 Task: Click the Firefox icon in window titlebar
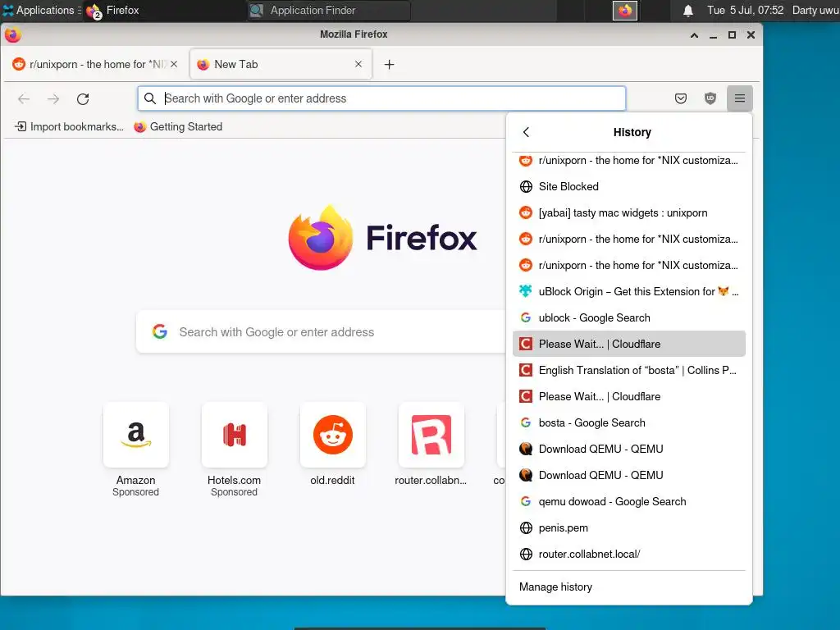click(13, 34)
